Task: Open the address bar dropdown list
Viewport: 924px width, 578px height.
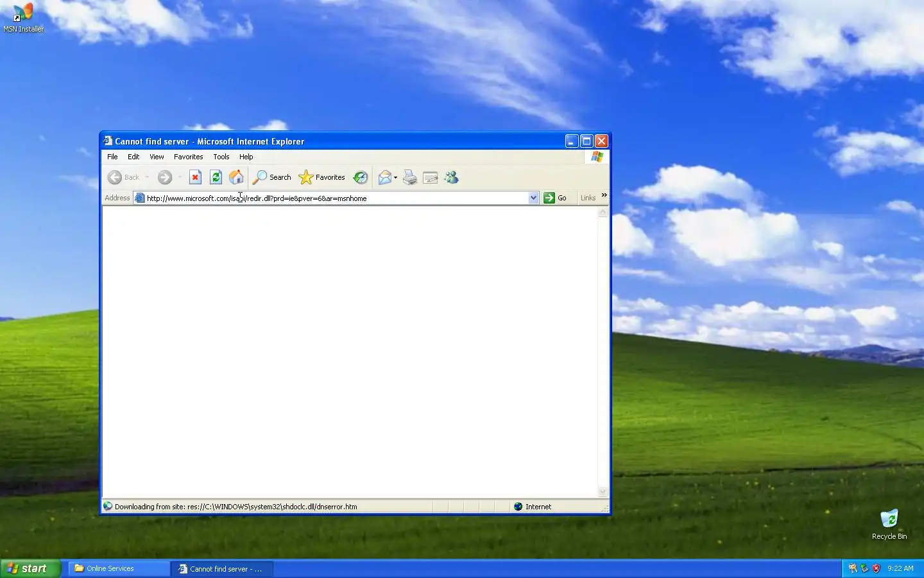Action: coord(533,198)
